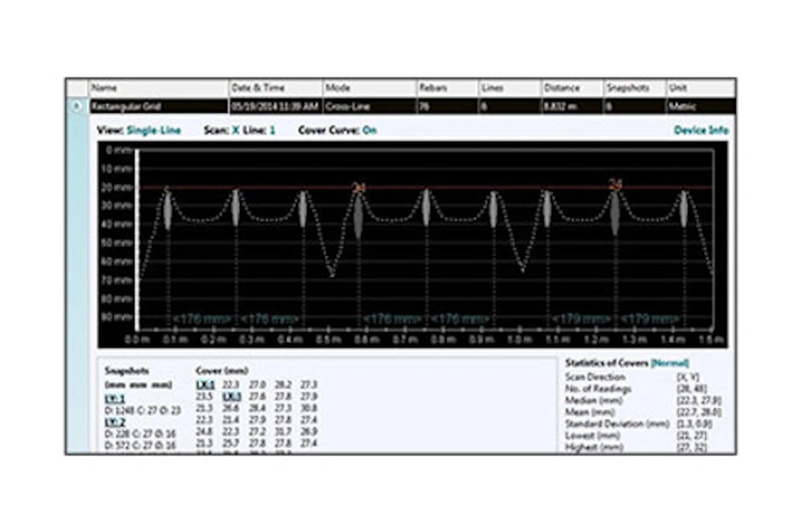This screenshot has height=532, width=800.
Task: Click the 'Mean (mm)' statistics row
Action: click(x=642, y=412)
